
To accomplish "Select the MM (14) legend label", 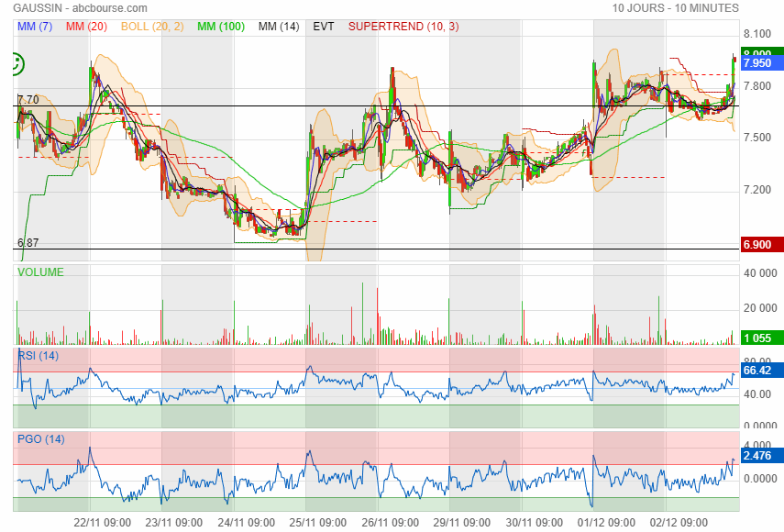I will (x=279, y=27).
